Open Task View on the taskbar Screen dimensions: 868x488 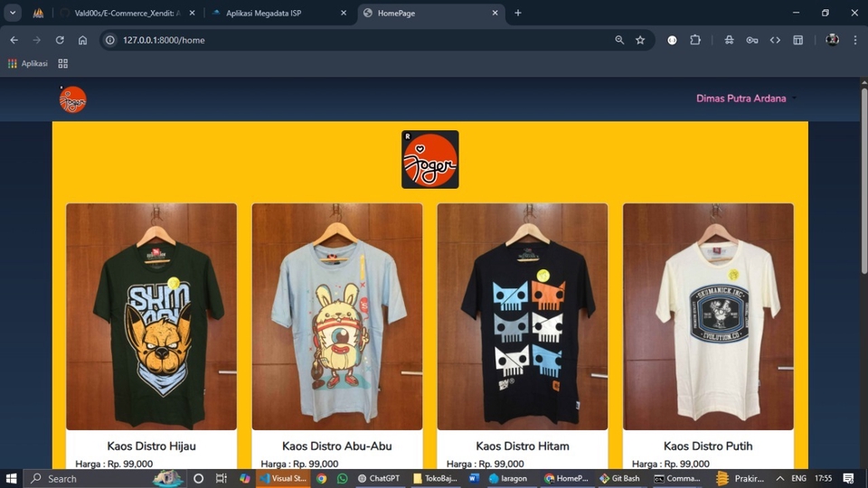(222, 479)
